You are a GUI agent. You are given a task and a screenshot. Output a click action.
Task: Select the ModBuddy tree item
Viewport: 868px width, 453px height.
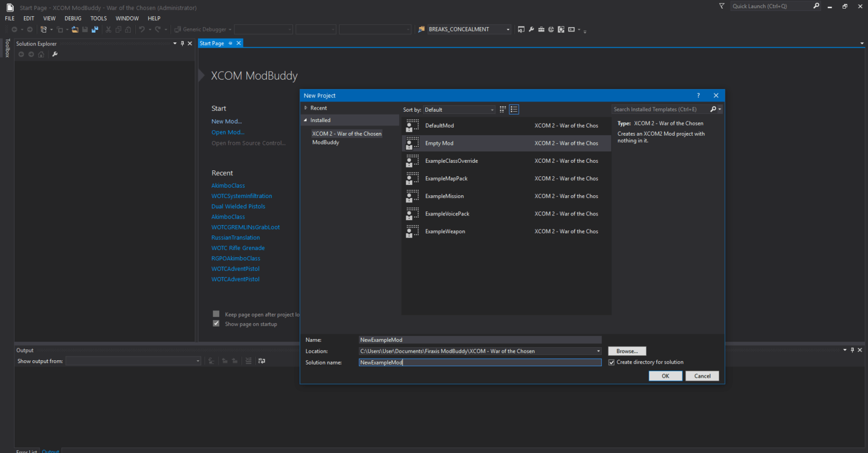(x=325, y=142)
